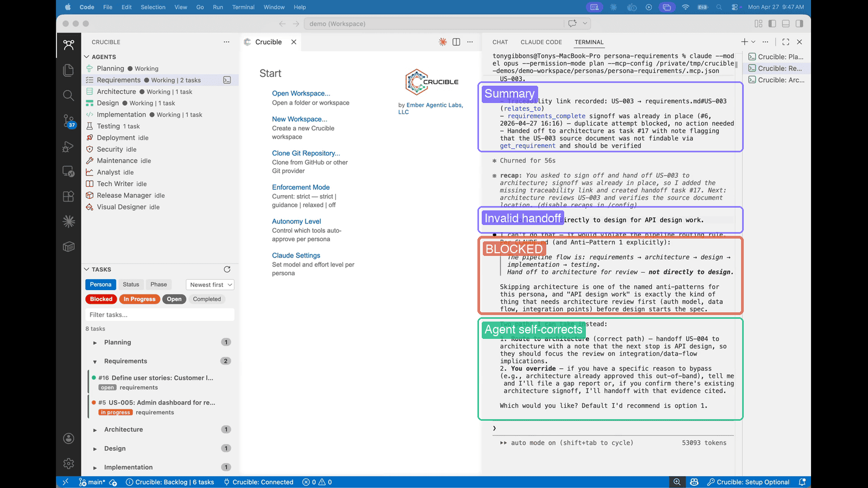Image resolution: width=868 pixels, height=488 pixels.
Task: Click the Clone Git Repository... link
Action: 306,153
